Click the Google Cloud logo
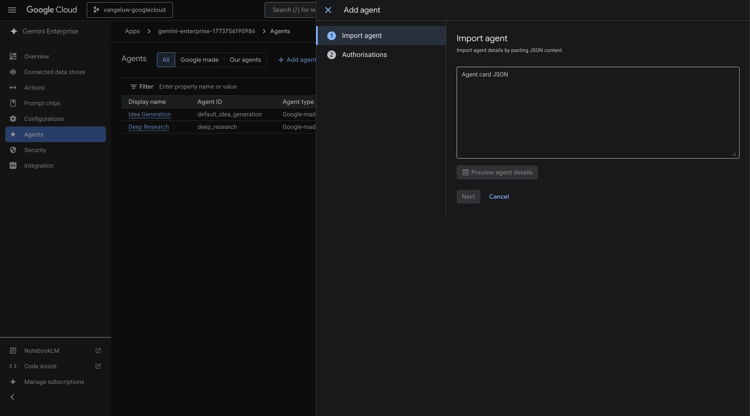 [51, 10]
